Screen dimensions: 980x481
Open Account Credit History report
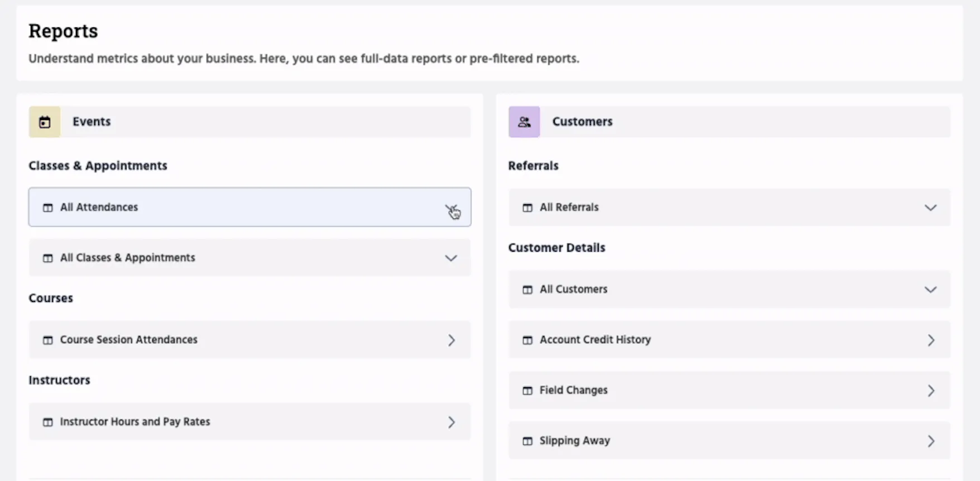pos(729,340)
